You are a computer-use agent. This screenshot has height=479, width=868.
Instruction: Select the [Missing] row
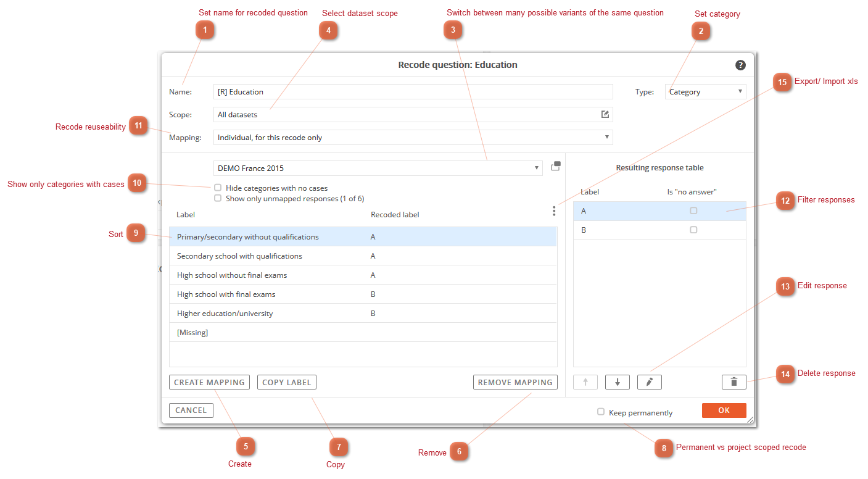tap(363, 333)
